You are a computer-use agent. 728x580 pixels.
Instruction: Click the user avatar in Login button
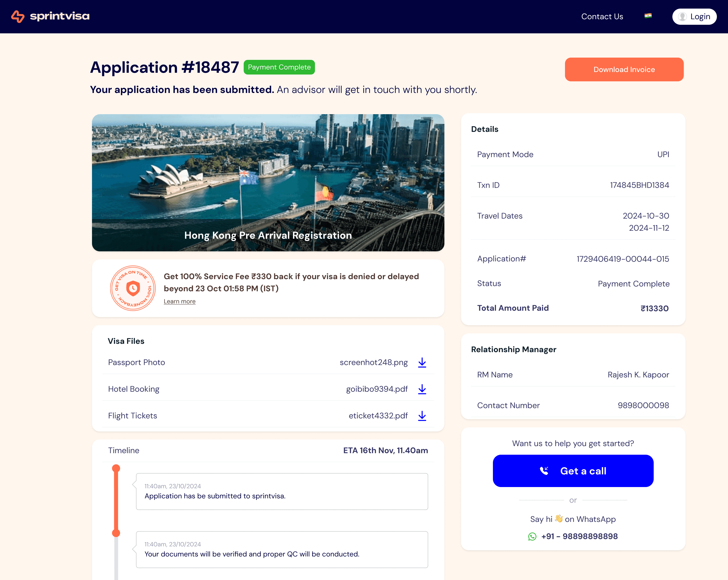coord(682,16)
